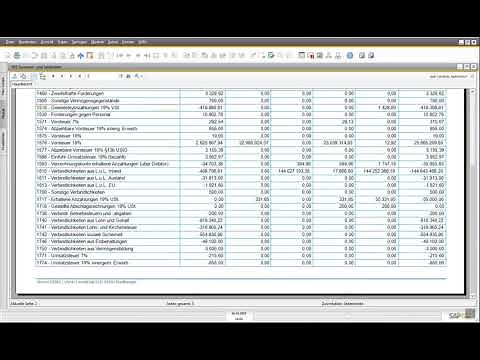Click the report vertical scrollbar

click(x=472, y=193)
